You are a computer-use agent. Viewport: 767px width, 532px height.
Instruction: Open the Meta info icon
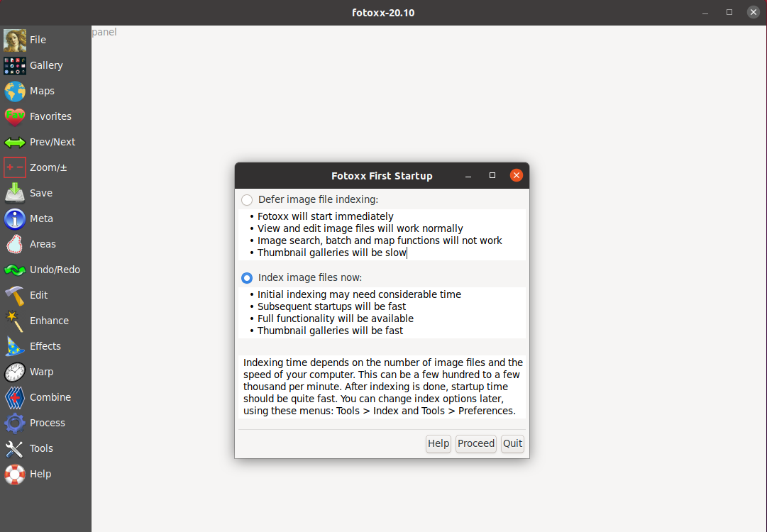click(15, 218)
